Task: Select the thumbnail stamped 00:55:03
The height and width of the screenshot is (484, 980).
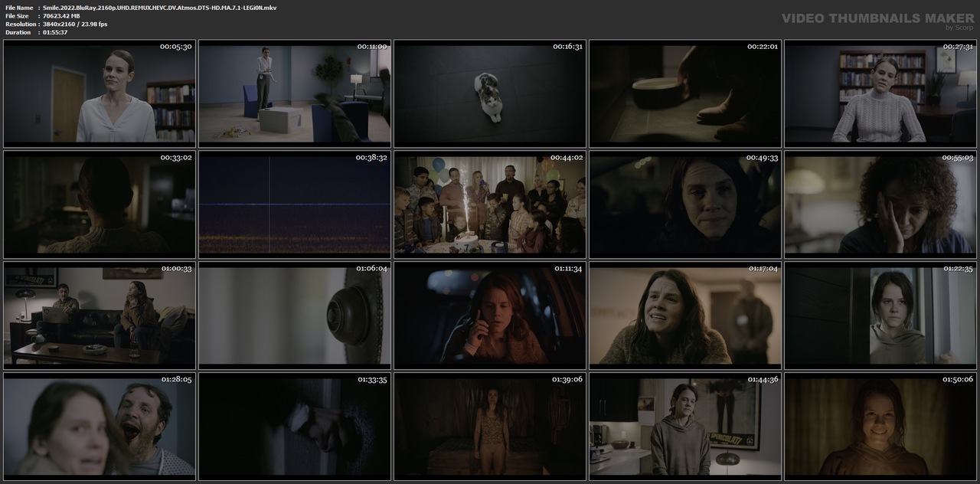Action: (880, 204)
